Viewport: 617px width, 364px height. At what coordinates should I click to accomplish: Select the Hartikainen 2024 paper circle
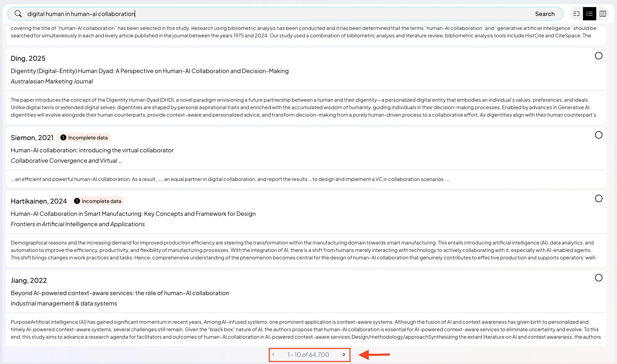(x=599, y=198)
